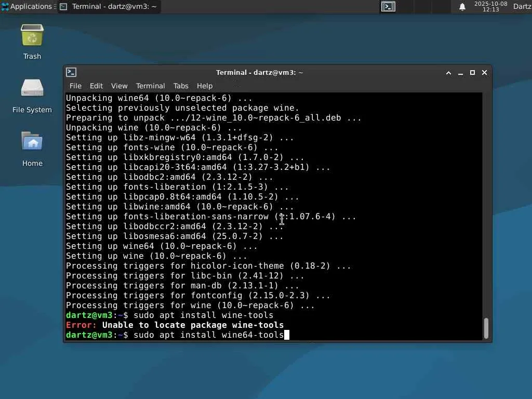Click the line 'Processing triggers for man-db'

pyautogui.click(x=182, y=286)
